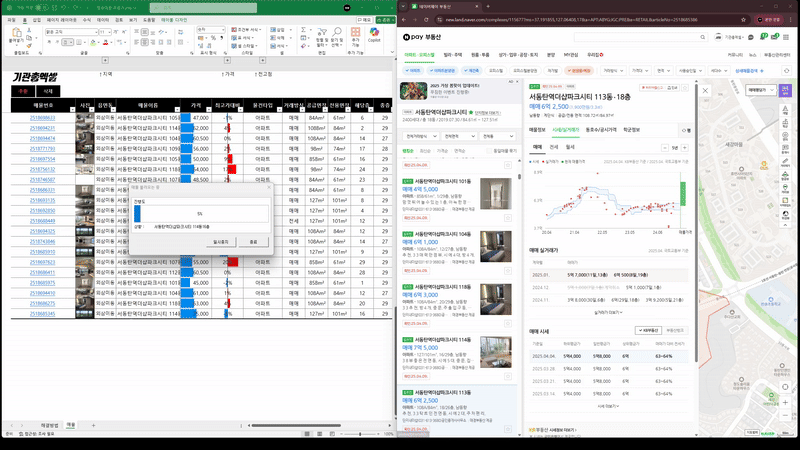Open the 데이터 ribbon tab in Excel
Image resolution: width=800 pixels, height=450 pixels.
(x=103, y=20)
